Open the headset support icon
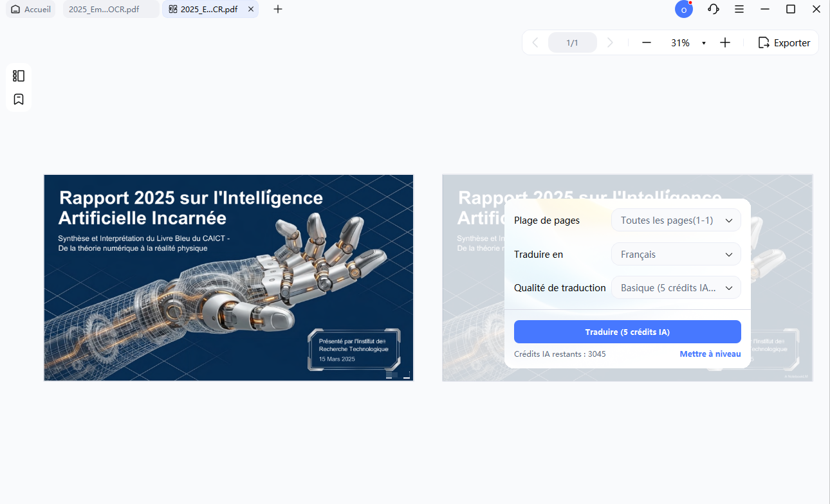This screenshot has height=504, width=830. 713,9
